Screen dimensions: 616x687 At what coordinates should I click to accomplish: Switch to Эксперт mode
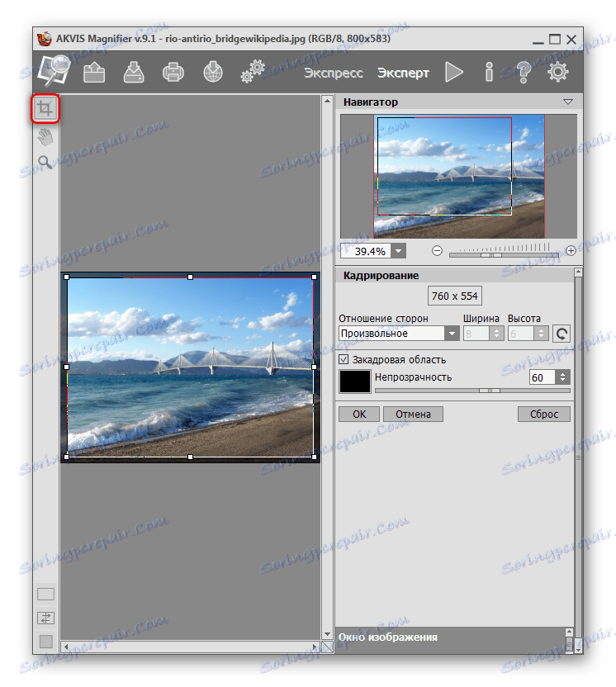[x=404, y=73]
